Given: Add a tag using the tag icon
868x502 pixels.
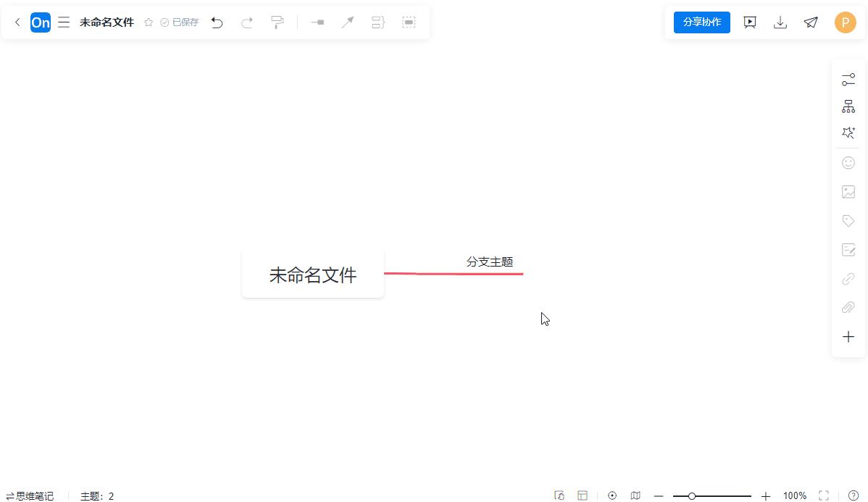Looking at the screenshot, I should coord(848,220).
